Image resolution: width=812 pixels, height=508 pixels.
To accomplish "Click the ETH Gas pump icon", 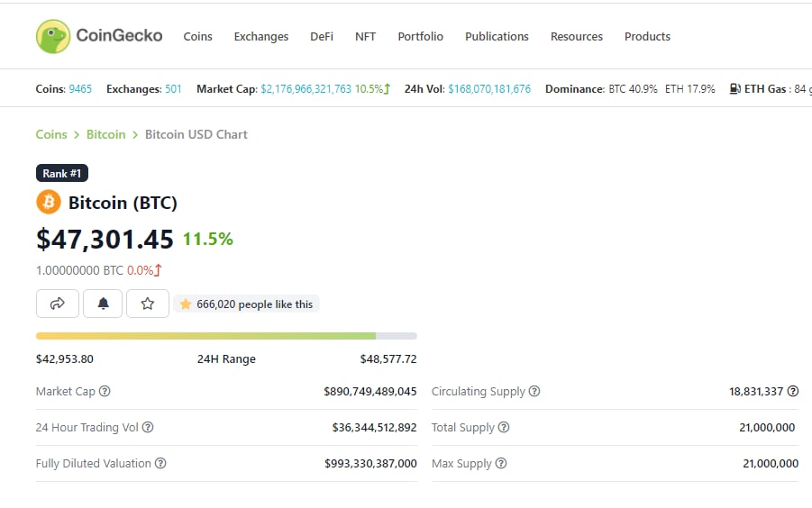I will coord(734,89).
